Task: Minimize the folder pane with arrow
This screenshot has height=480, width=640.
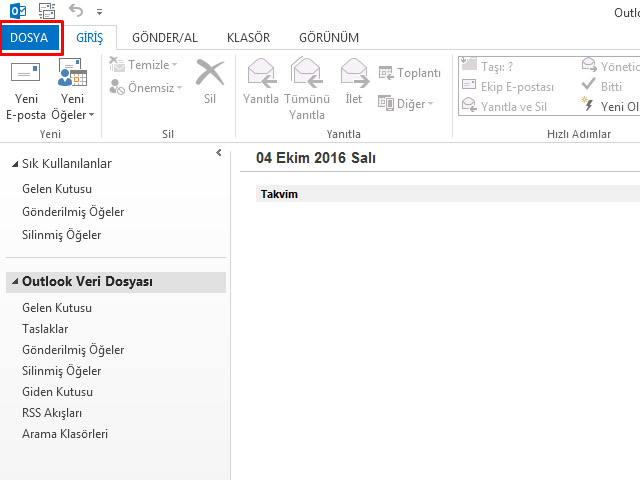Action: [218, 153]
